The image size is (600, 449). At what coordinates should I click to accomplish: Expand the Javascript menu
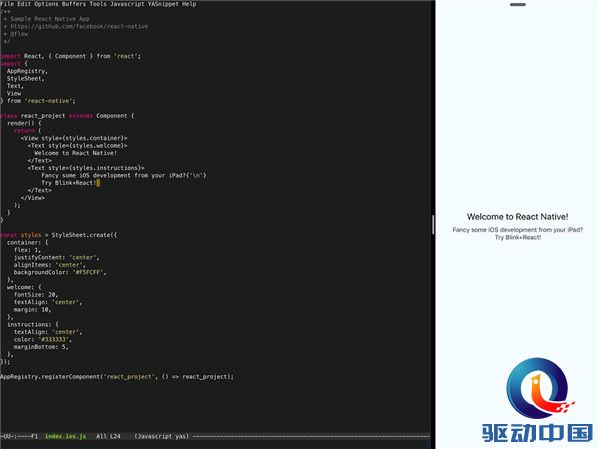pos(129,4)
